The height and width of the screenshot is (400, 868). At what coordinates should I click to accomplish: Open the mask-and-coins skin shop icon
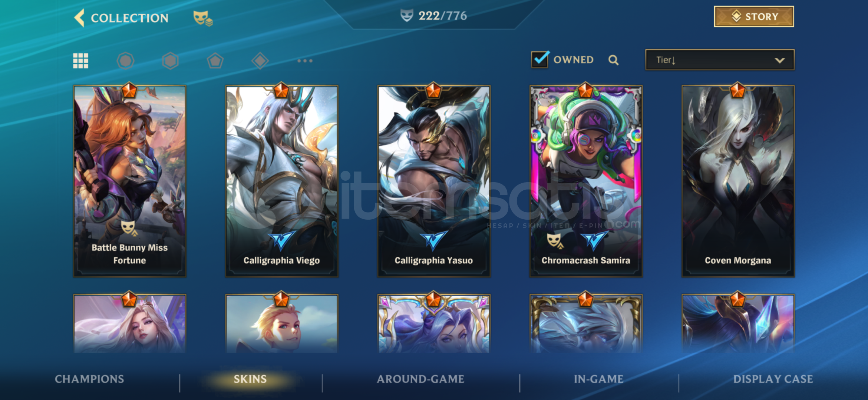point(203,18)
